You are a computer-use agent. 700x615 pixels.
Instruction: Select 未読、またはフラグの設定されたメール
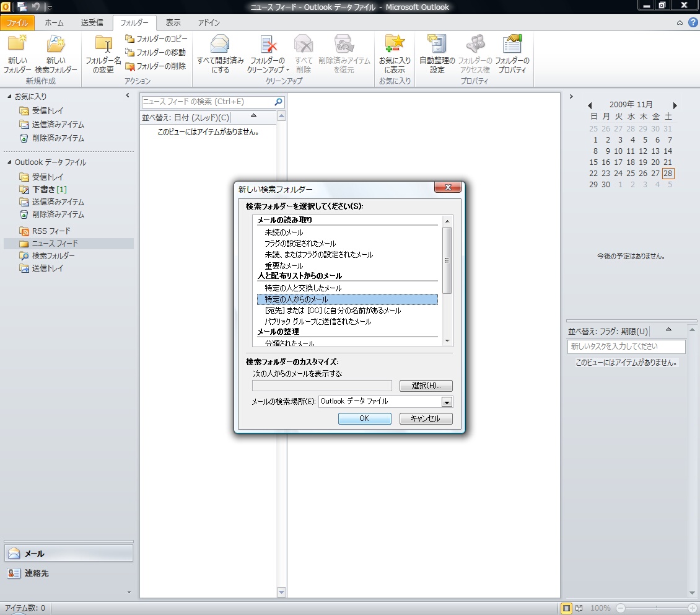319,255
